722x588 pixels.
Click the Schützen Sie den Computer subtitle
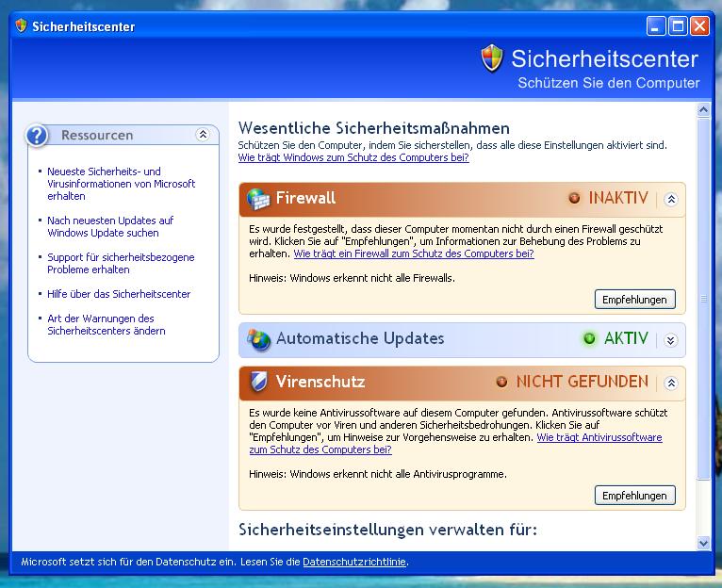(x=608, y=83)
